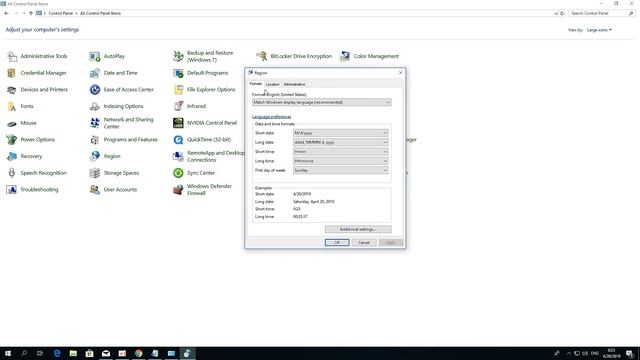Screen dimensions: 640x360
Task: Open Mouse settings
Action: pos(22,123)
